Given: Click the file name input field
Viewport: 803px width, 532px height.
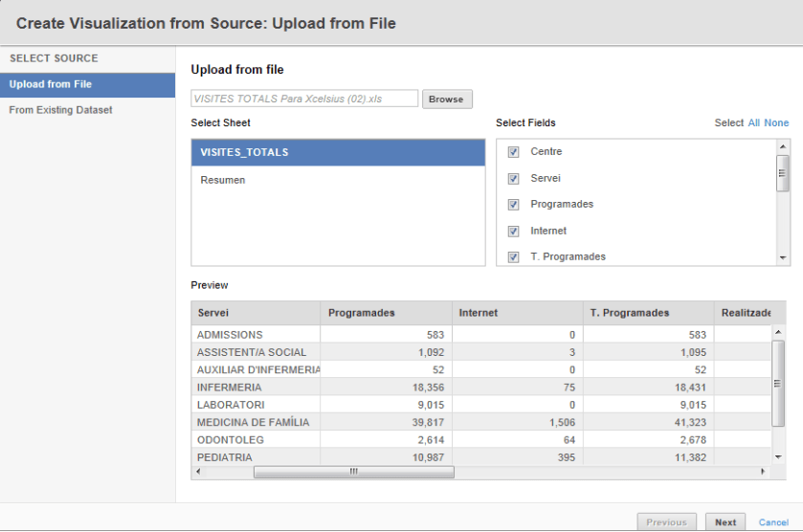Looking at the screenshot, I should pyautogui.click(x=304, y=99).
